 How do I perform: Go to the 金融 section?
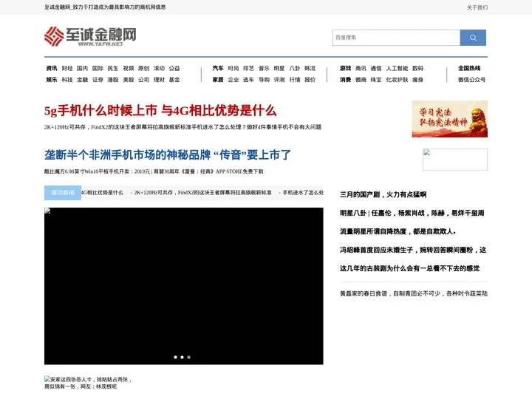pyautogui.click(x=82, y=80)
